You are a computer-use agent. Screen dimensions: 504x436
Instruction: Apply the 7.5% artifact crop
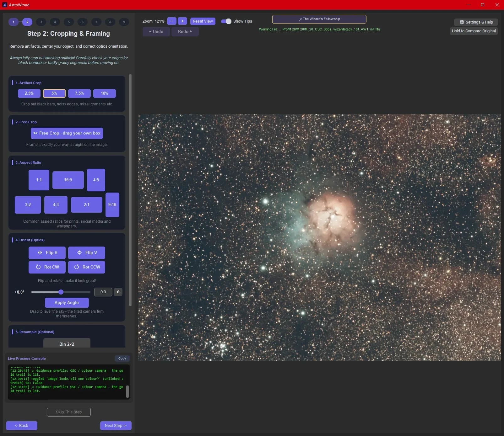79,93
